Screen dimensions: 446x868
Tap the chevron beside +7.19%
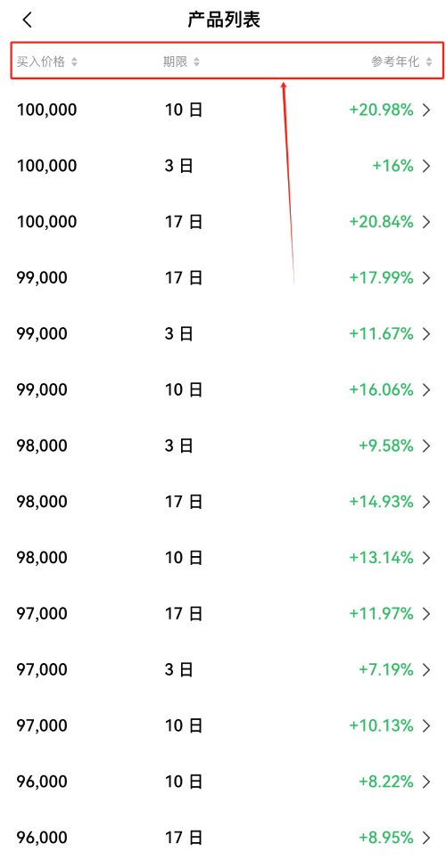pyautogui.click(x=426, y=670)
